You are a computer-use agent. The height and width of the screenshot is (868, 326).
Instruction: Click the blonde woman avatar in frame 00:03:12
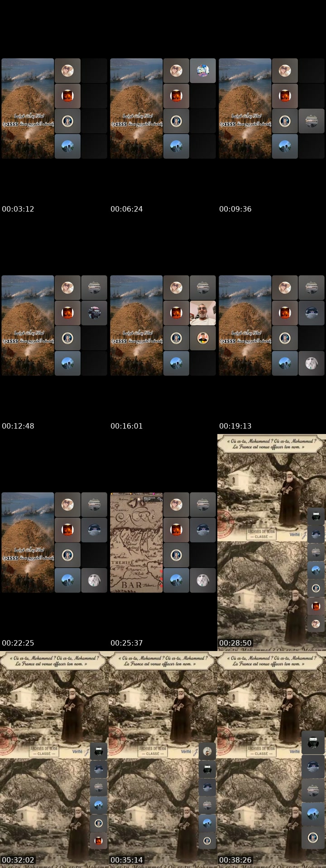67,71
